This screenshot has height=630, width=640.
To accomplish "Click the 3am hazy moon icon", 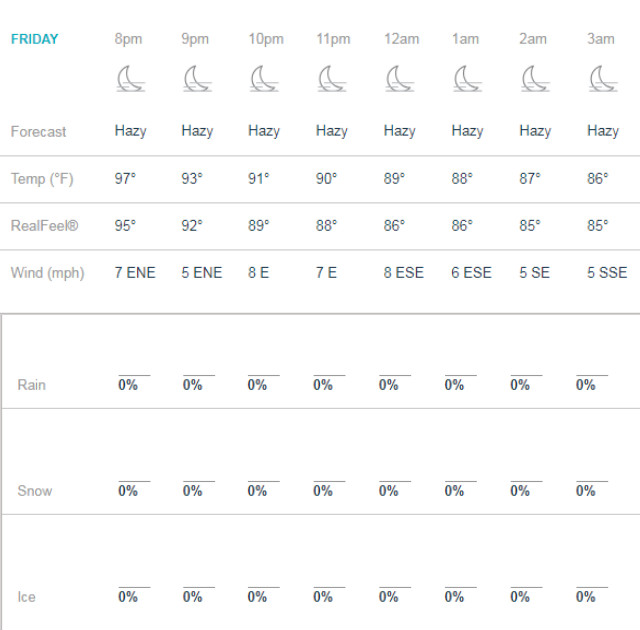I will 603,78.
